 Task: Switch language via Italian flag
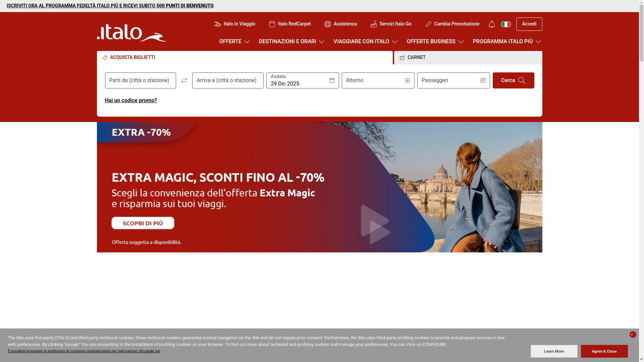click(x=506, y=24)
